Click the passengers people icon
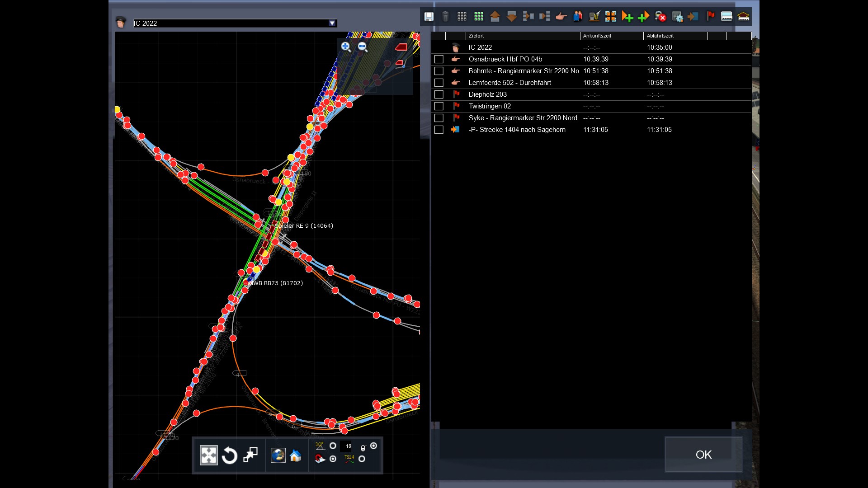The height and width of the screenshot is (488, 868). [x=578, y=17]
